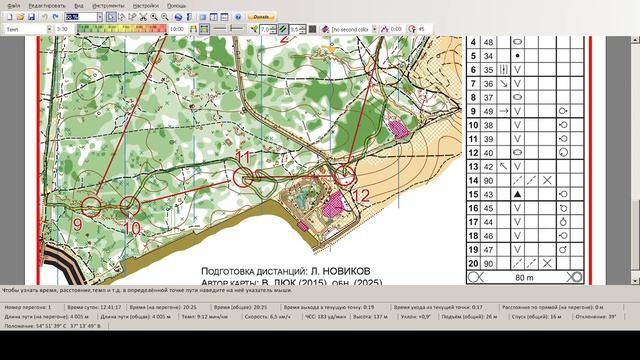Click the purple second color icon
Viewport: 640px width, 360px height.
pyautogui.click(x=325, y=29)
